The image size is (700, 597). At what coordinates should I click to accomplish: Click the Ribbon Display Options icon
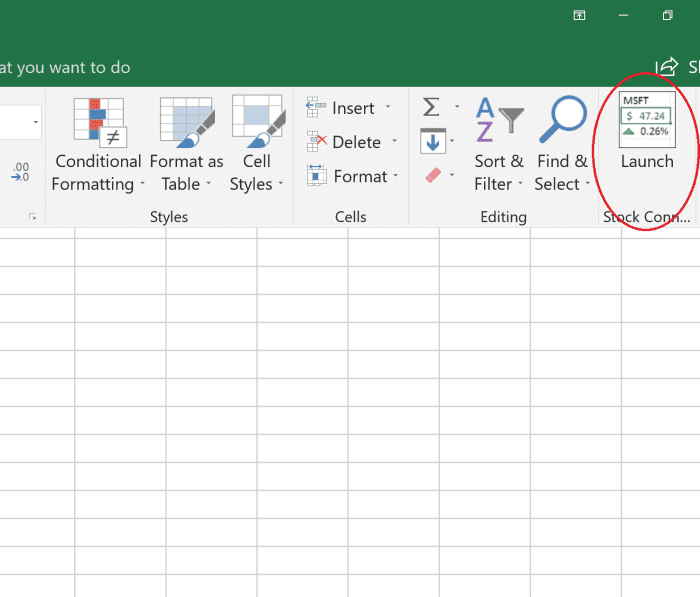coord(579,15)
